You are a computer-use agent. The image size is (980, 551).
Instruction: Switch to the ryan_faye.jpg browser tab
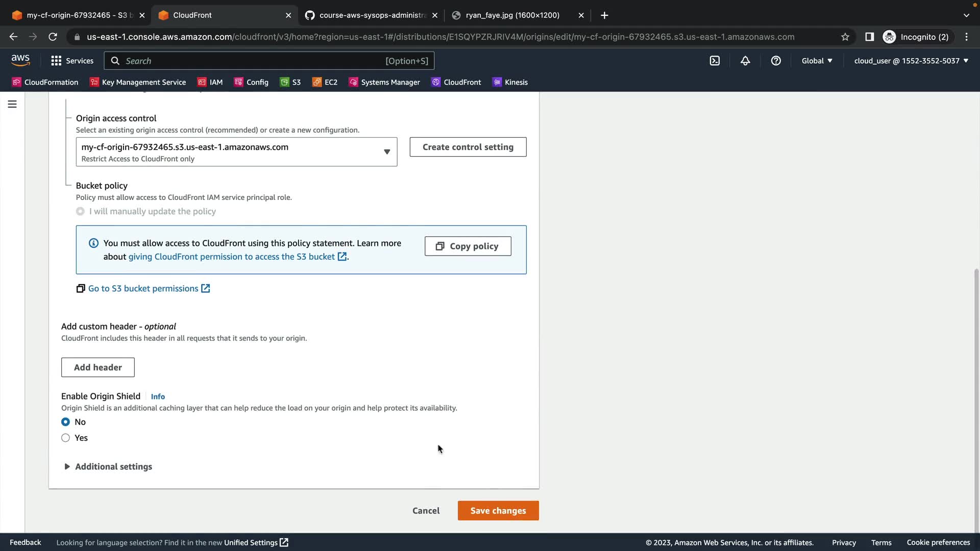pos(512,15)
